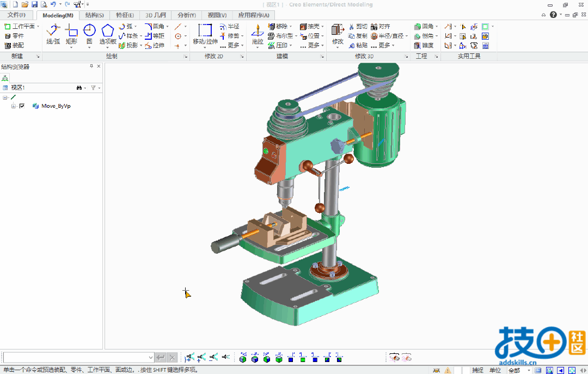
Task: Open the 工作平面 dropdown arrow
Action: click(38, 26)
